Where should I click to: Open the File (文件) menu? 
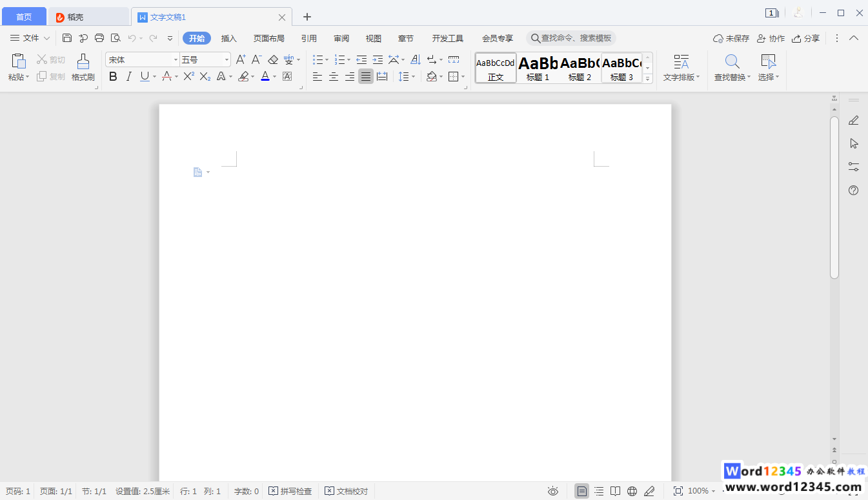[30, 38]
